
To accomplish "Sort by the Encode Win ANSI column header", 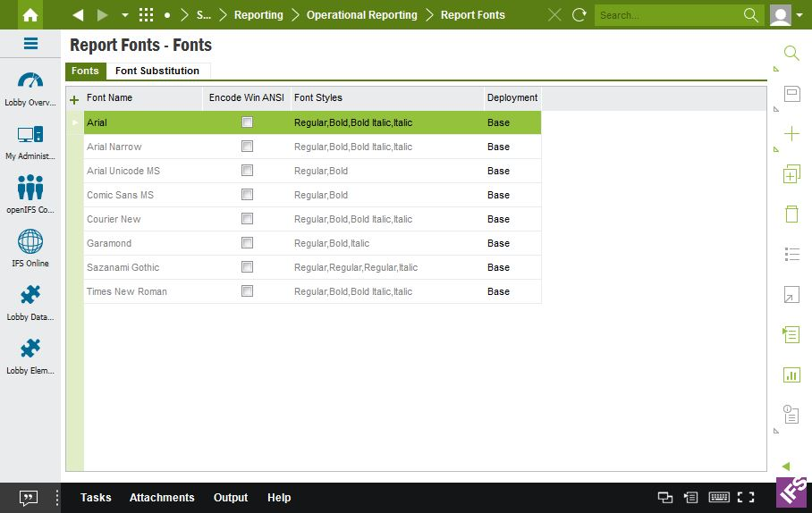I will [x=247, y=97].
